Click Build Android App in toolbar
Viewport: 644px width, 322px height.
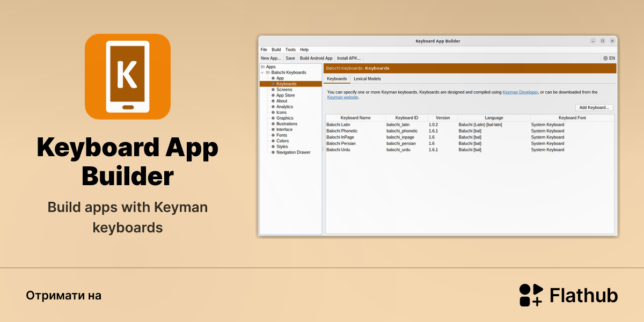click(x=316, y=58)
